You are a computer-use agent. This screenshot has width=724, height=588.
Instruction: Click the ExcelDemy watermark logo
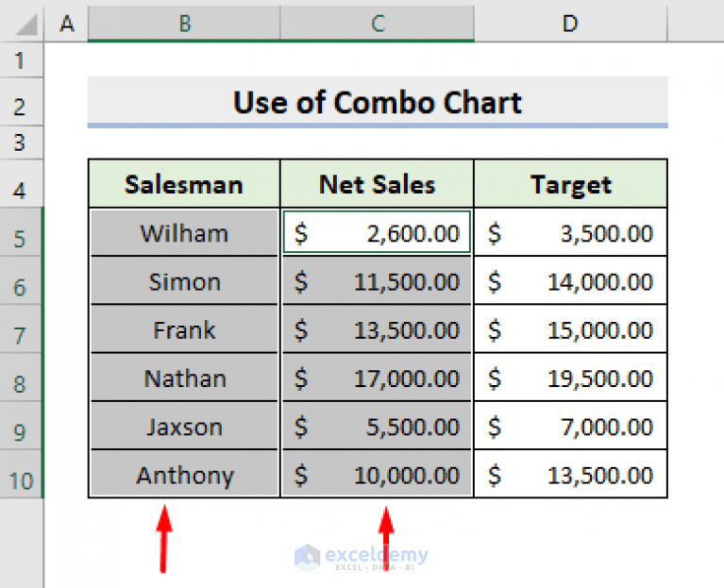(x=307, y=557)
